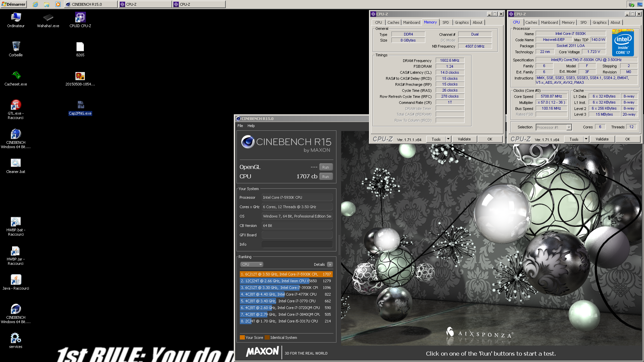
Task: Open Graphics tab in right CPU-Z window
Action: pyautogui.click(x=599, y=22)
